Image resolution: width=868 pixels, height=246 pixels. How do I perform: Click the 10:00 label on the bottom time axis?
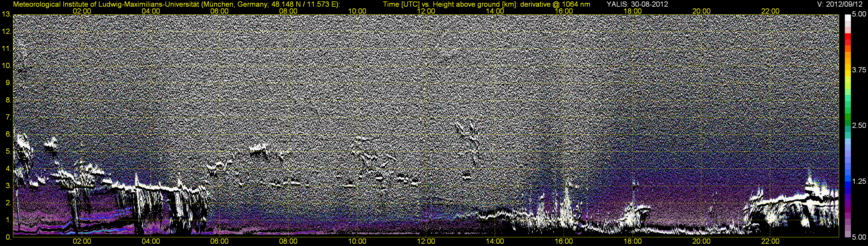pos(357,241)
